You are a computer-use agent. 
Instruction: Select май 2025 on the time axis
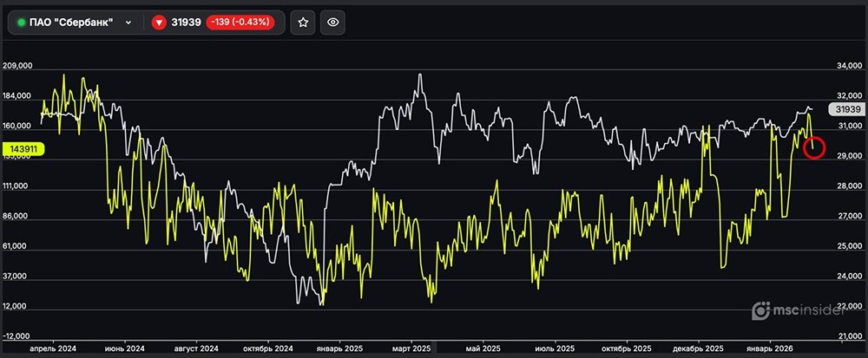(483, 349)
